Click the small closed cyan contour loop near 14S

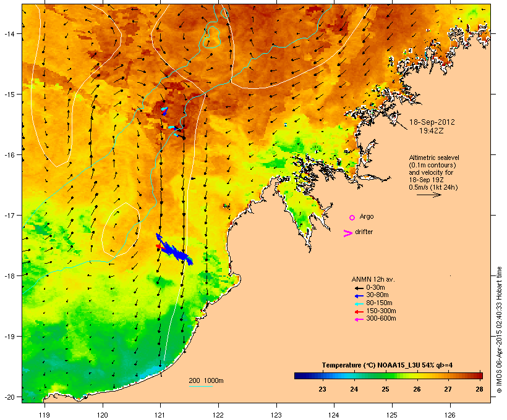211,37
